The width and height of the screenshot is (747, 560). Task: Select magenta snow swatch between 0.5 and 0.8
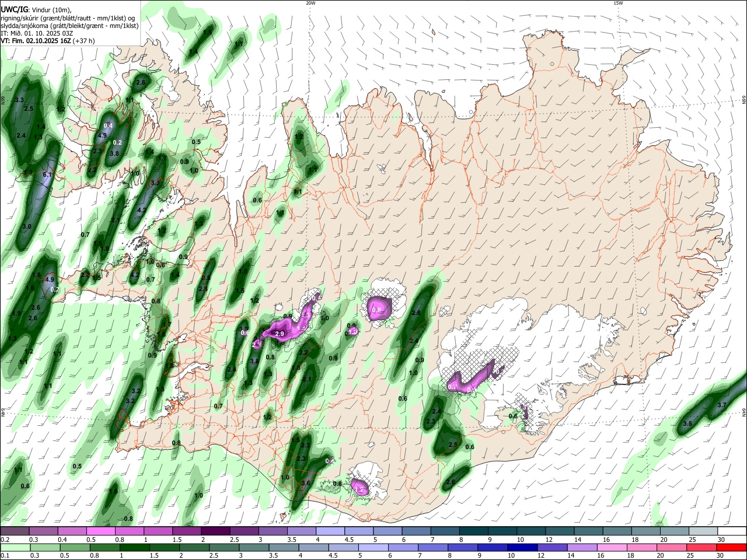[x=100, y=531]
